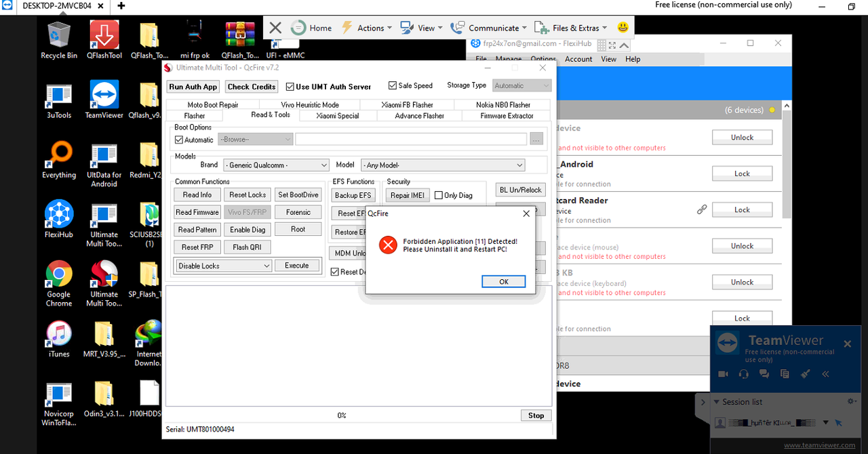The width and height of the screenshot is (868, 454).
Task: Click the boot file path input field
Action: [411, 139]
